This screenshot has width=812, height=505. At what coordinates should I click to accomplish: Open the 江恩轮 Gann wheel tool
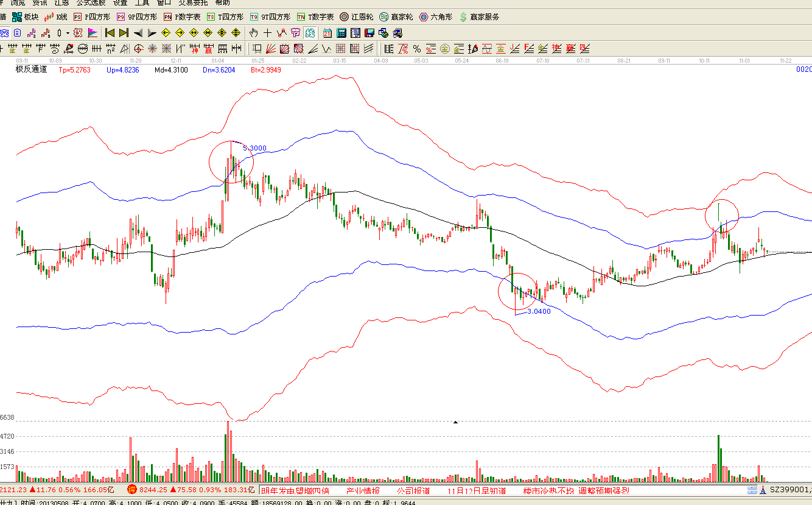point(357,17)
